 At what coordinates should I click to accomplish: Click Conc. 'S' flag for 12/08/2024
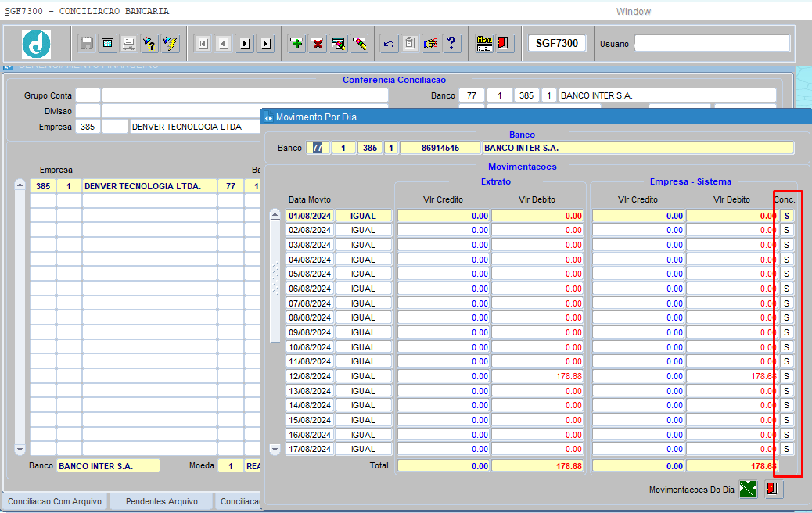tap(787, 376)
